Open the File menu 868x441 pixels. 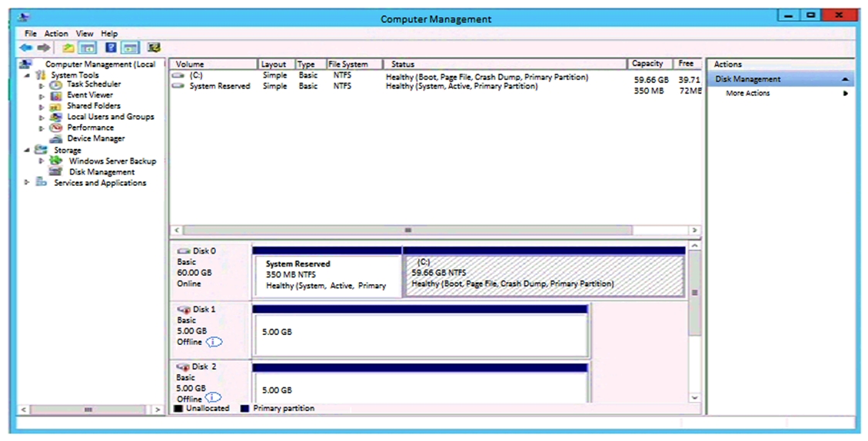31,34
